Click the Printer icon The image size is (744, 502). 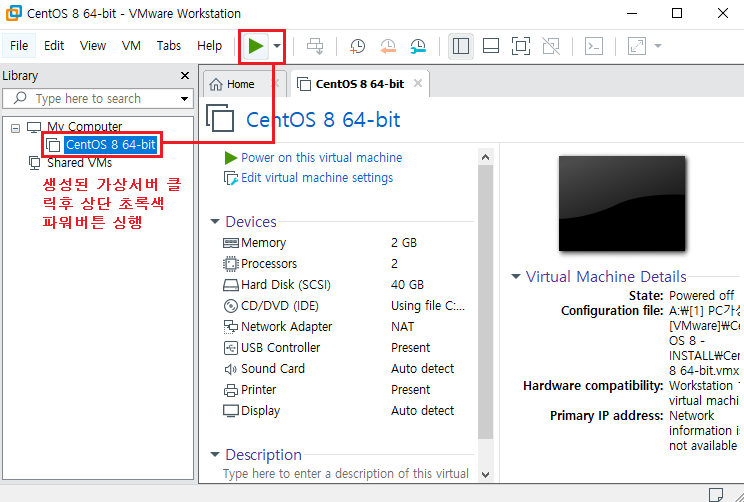[231, 390]
